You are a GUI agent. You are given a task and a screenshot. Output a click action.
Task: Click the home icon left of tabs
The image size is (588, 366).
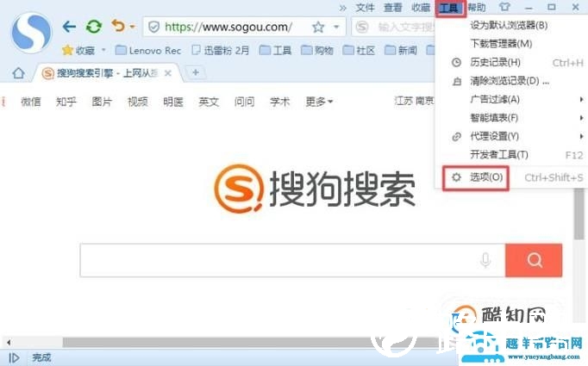(x=18, y=73)
